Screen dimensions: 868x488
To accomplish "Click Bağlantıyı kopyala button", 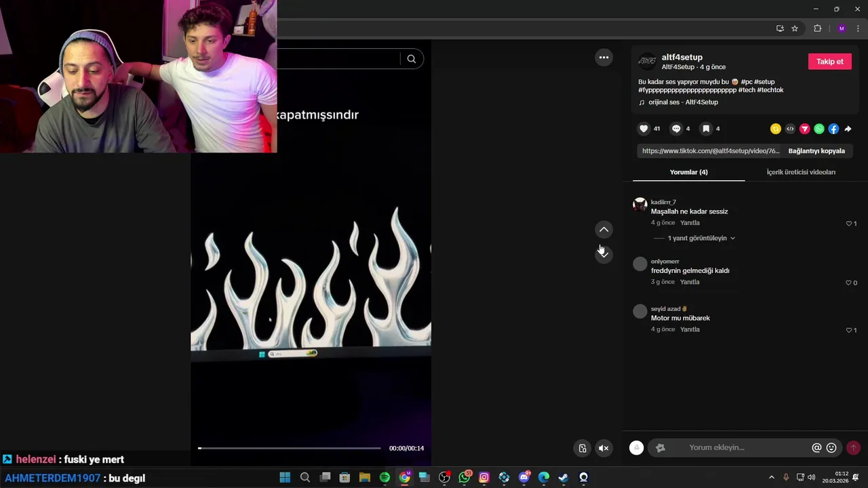I will [816, 151].
